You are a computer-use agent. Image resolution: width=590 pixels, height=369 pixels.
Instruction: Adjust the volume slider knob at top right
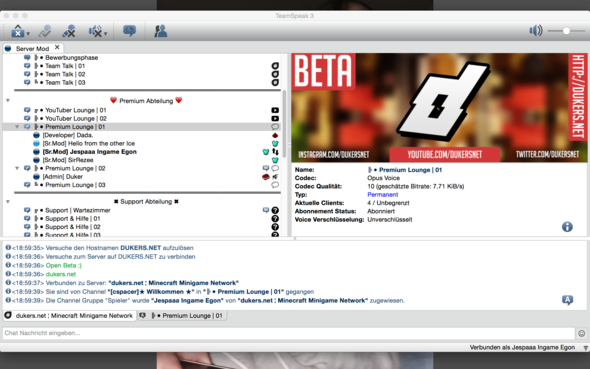pos(566,31)
